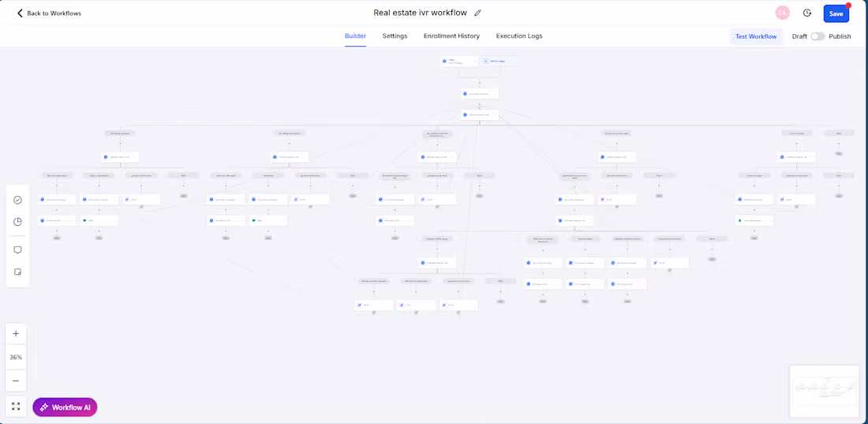Click the pencil icon to rename workflow

click(x=477, y=13)
